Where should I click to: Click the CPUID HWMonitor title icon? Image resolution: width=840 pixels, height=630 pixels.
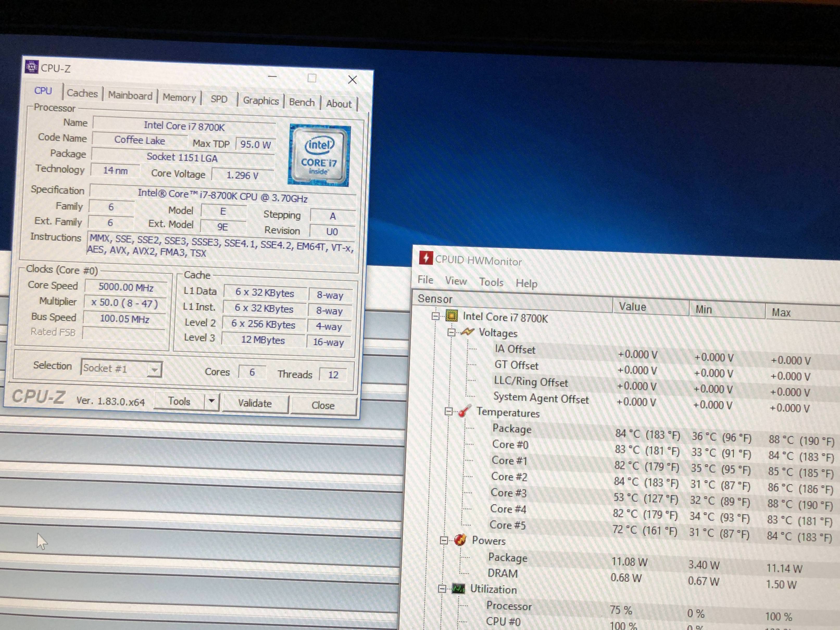(426, 258)
